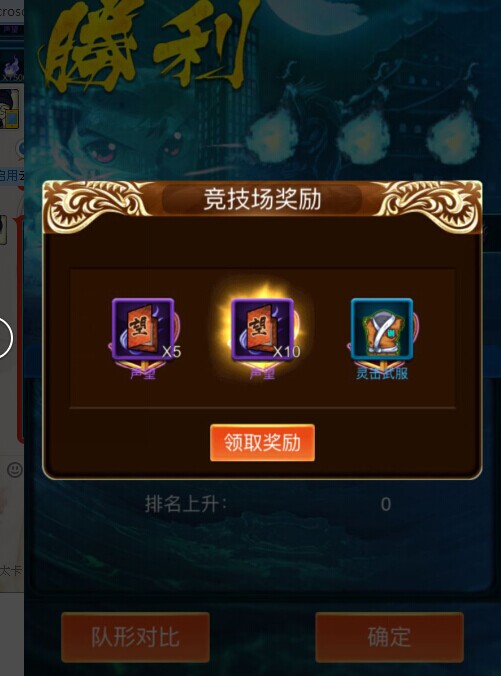Image resolution: width=501 pixels, height=676 pixels.
Task: Open the avatar with phone badge thumbnail
Action: (x=10, y=109)
